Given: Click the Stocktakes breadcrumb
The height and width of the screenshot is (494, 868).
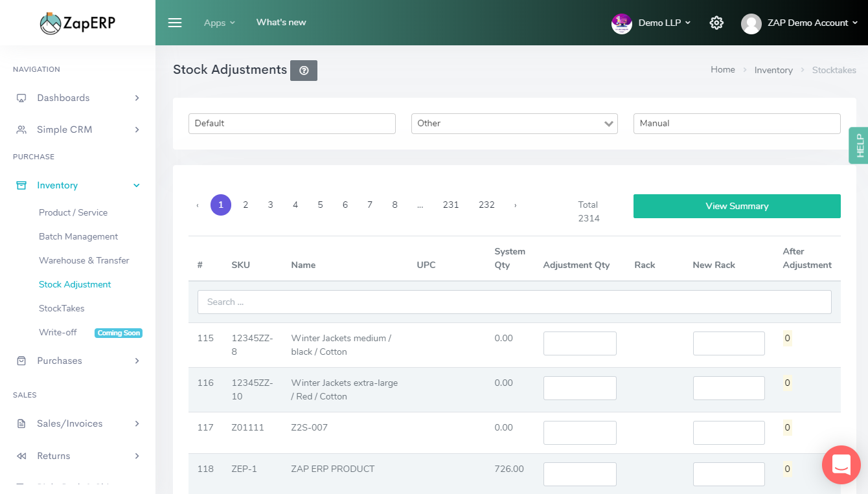Looking at the screenshot, I should pyautogui.click(x=834, y=70).
